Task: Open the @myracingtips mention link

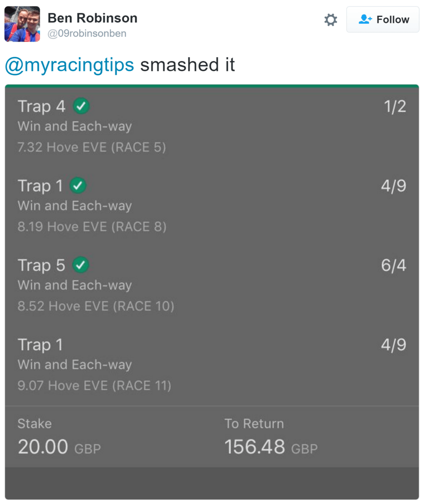Action: coord(69,65)
